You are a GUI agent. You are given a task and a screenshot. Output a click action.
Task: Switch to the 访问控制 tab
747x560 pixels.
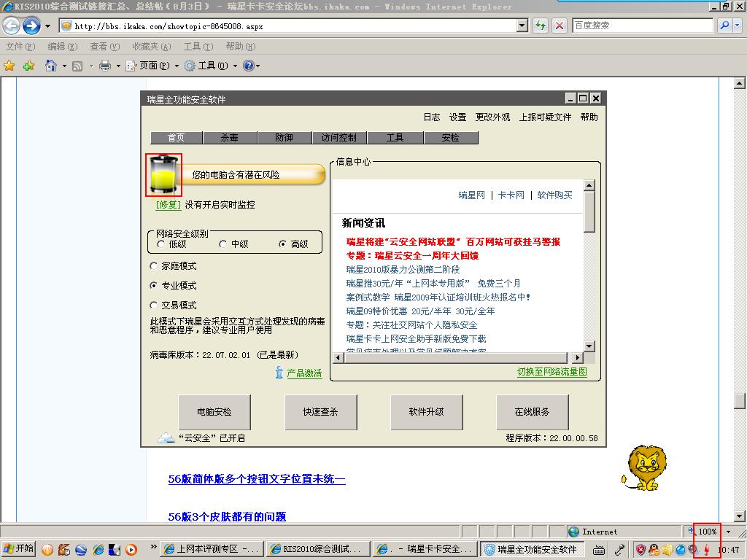(339, 138)
